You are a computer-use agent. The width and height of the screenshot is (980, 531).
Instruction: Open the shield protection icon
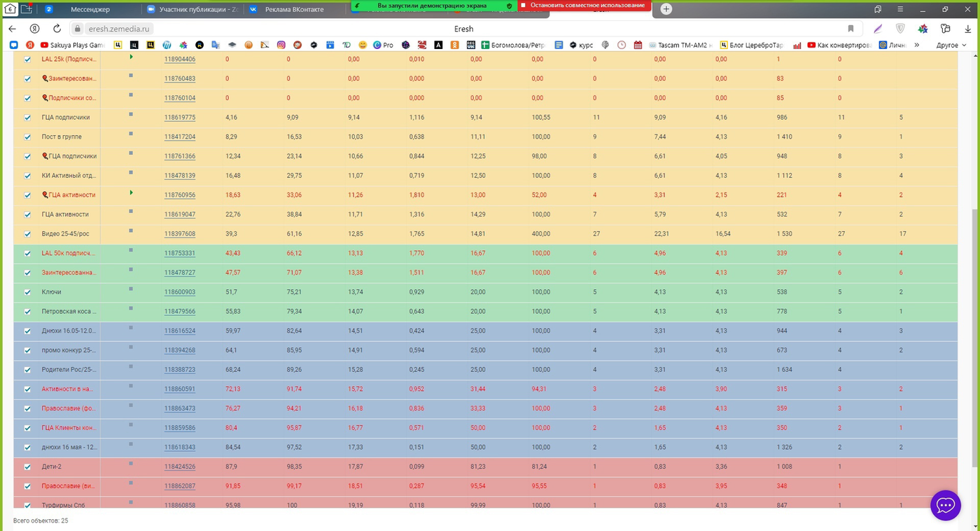(900, 29)
